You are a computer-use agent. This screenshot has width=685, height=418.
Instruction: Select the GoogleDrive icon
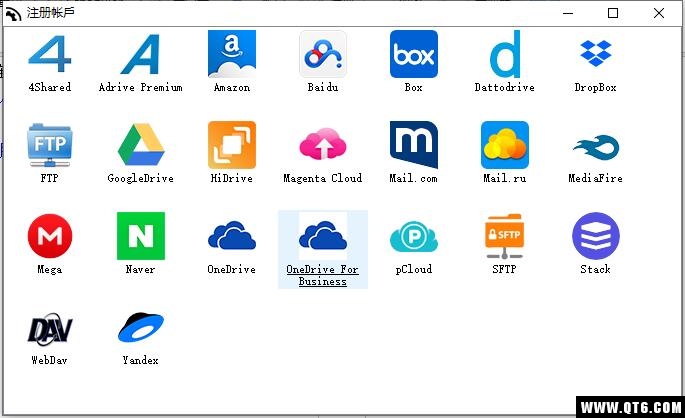pos(141,145)
